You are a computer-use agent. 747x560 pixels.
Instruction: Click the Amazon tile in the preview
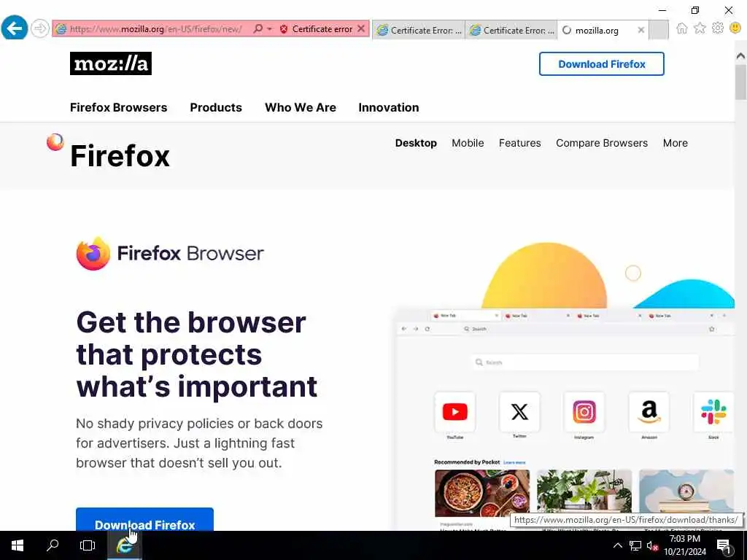[649, 412]
